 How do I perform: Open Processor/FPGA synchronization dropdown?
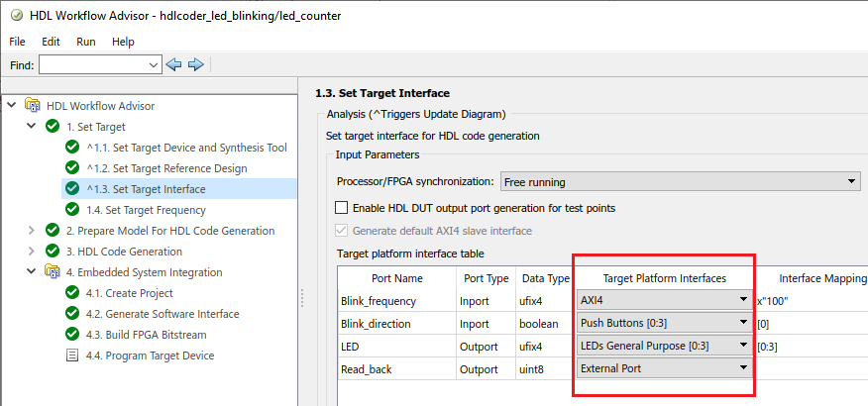click(x=679, y=182)
